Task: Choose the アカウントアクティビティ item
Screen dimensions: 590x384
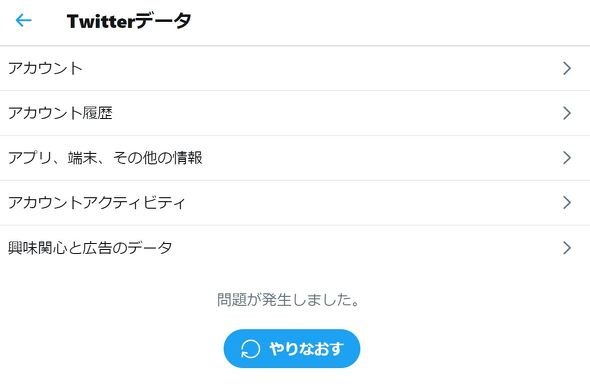Action: point(295,202)
